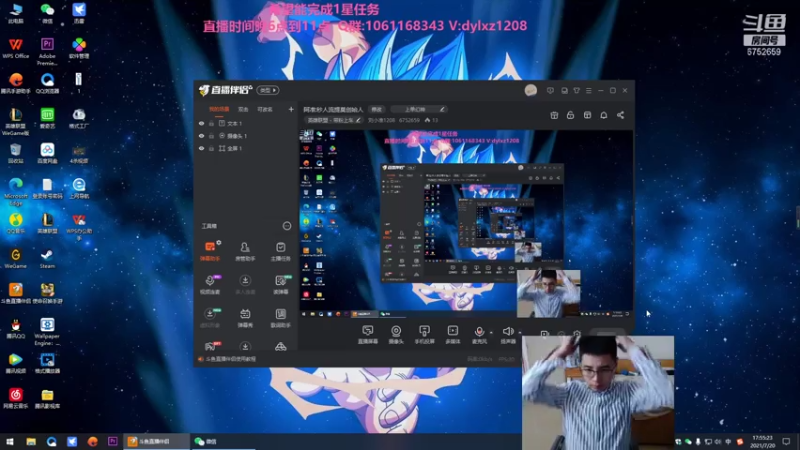The height and width of the screenshot is (450, 800).
Task: Click the webcam overlay in the preview
Action: tap(548, 294)
